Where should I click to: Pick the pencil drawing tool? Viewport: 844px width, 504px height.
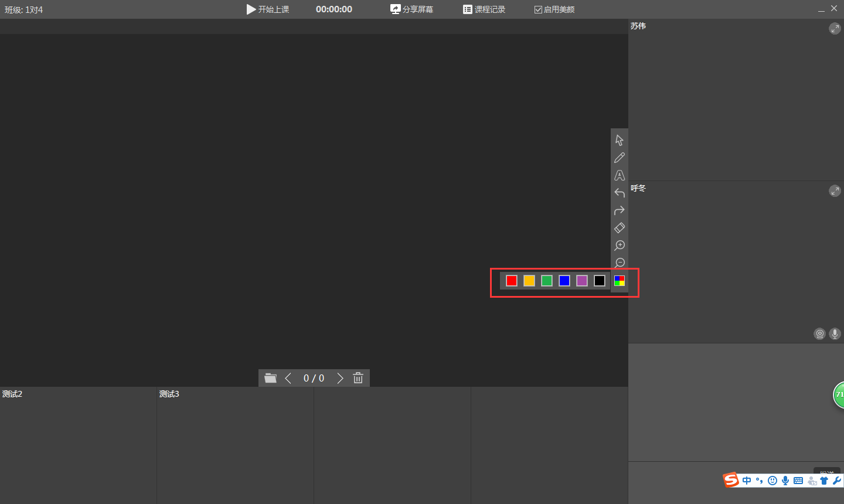[x=620, y=158]
